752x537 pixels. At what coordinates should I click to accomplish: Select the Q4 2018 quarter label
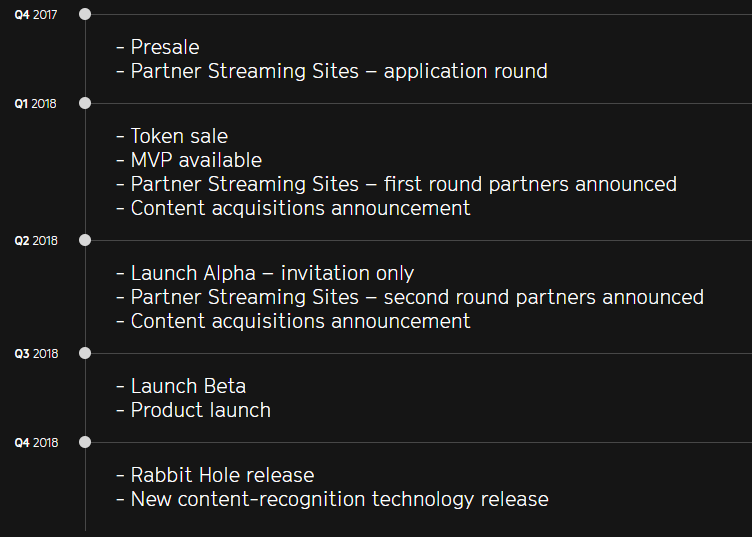pos(36,443)
